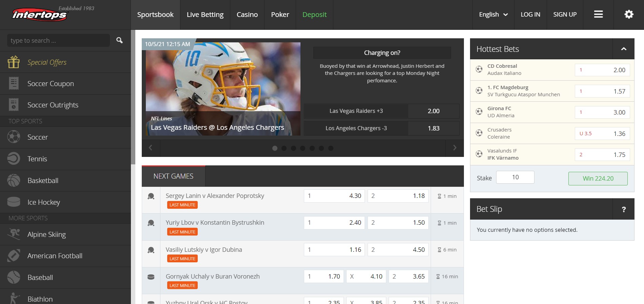
Task: Open settings via the gear icon
Action: click(x=629, y=14)
